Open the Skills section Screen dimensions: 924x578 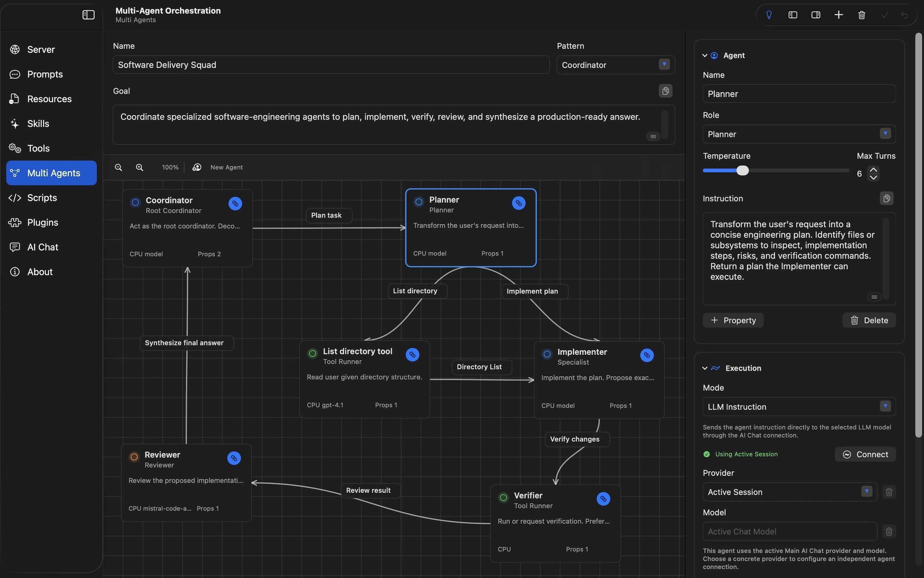tap(52, 124)
